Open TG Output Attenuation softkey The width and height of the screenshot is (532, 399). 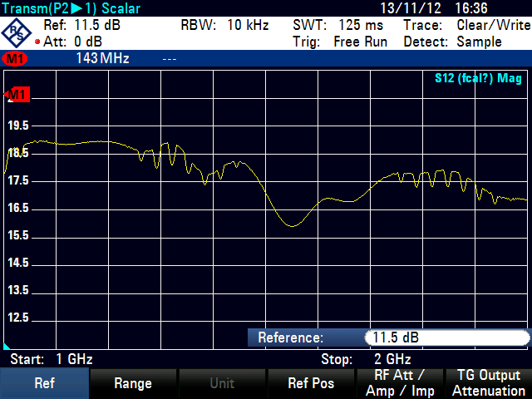(x=488, y=383)
